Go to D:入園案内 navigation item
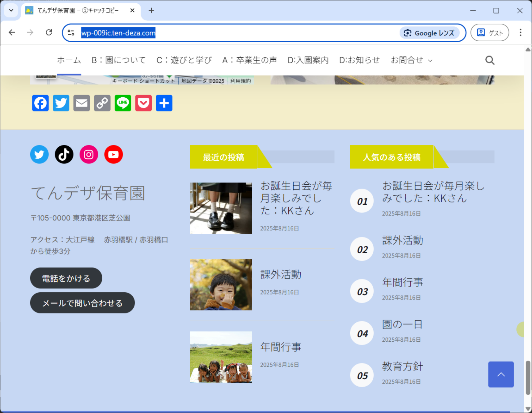Screen dimensions: 532x413 pos(308,60)
